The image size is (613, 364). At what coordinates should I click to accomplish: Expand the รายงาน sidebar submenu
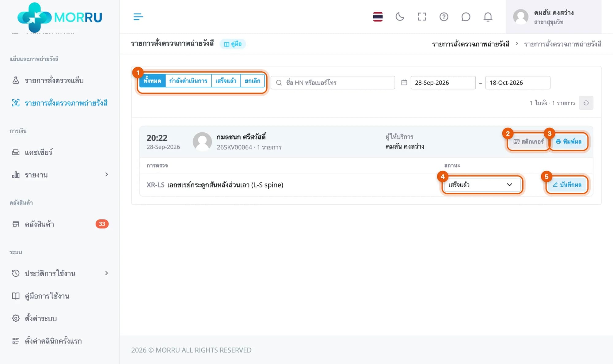pyautogui.click(x=60, y=175)
